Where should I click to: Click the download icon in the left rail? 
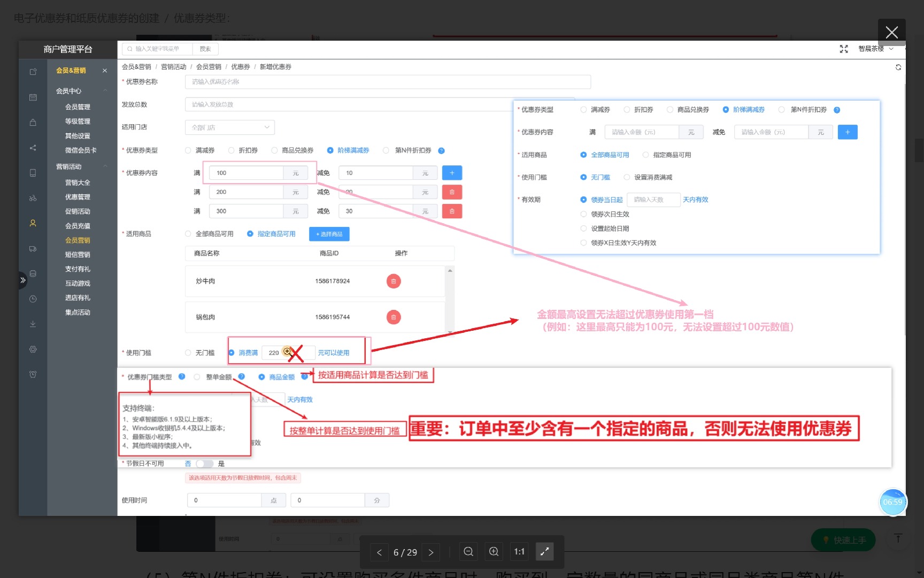pos(33,324)
